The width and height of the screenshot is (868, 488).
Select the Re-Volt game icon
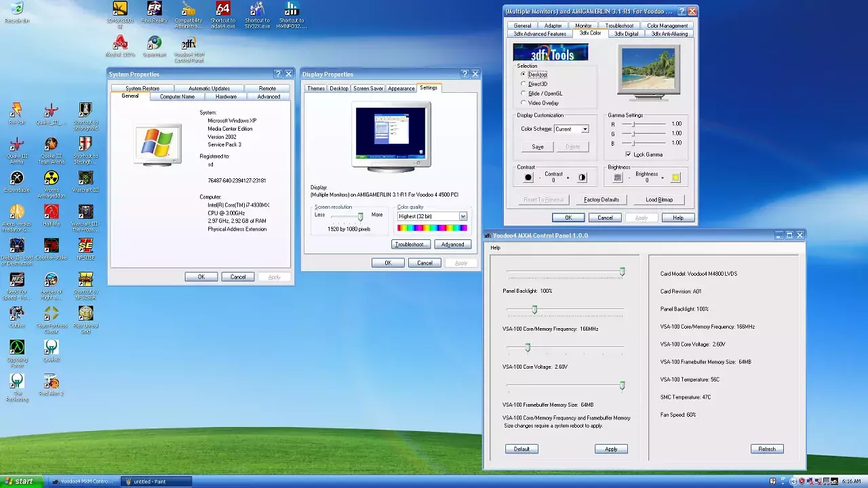17,114
